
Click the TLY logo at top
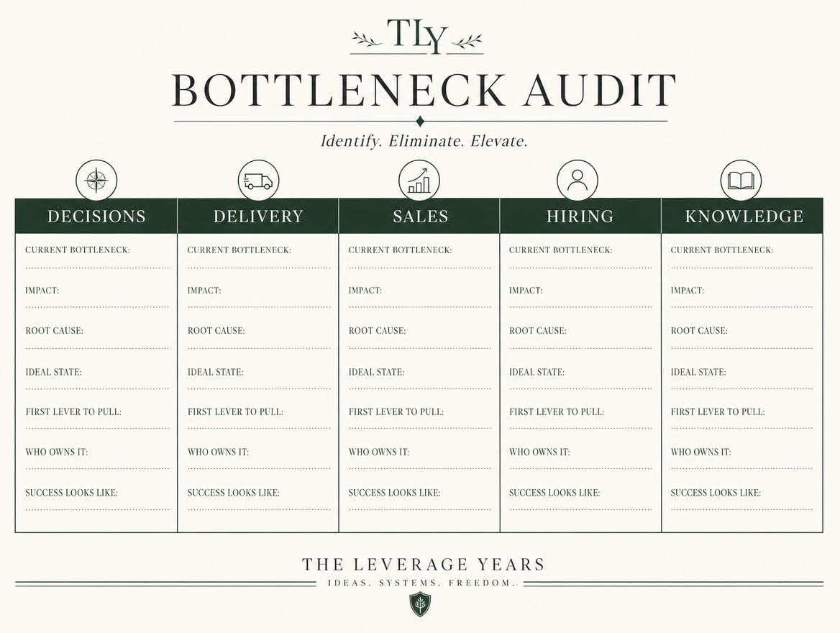tap(417, 37)
